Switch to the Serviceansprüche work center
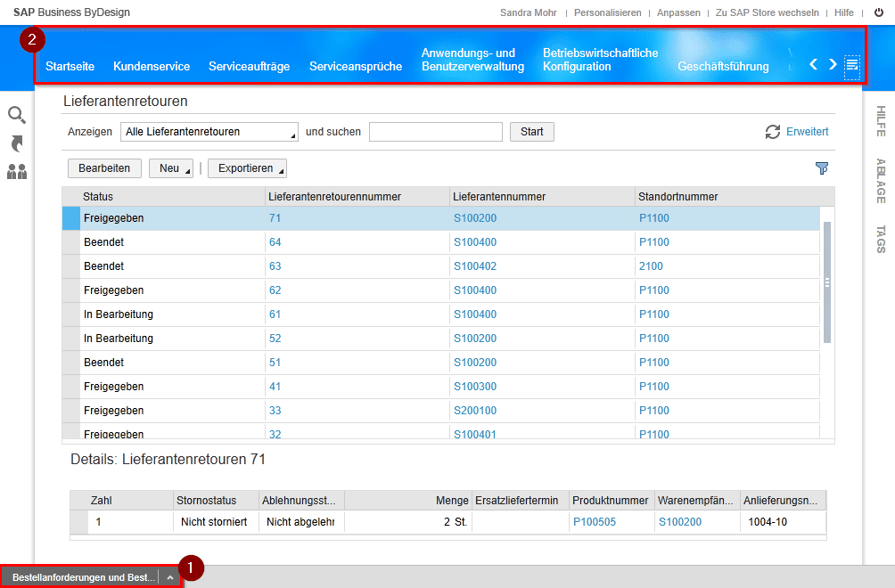The width and height of the screenshot is (895, 588). click(356, 66)
